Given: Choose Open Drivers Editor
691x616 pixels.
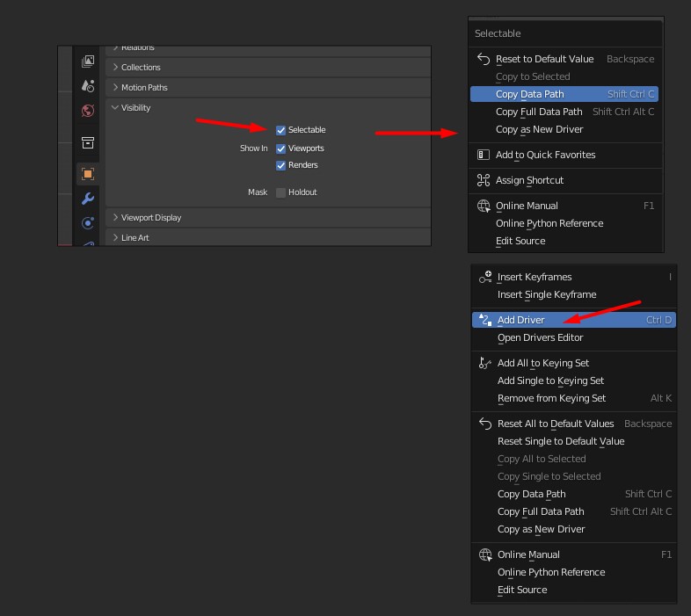Looking at the screenshot, I should click(574, 337).
